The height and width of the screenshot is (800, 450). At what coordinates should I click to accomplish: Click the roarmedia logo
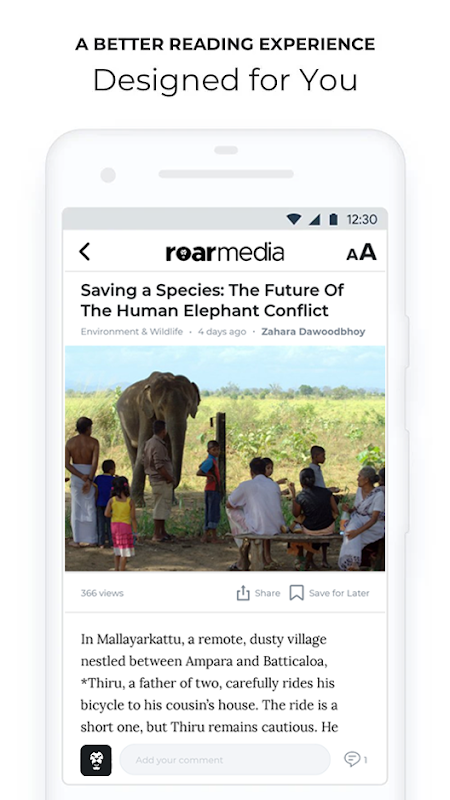(224, 252)
